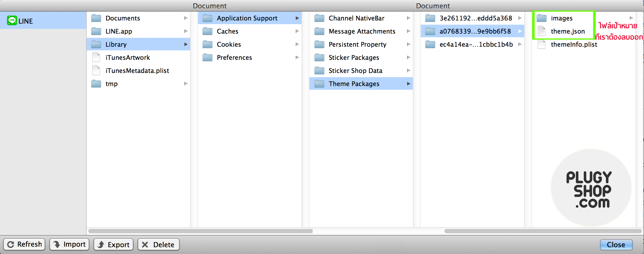Click the Sticker Shop Data folder icon

point(319,71)
